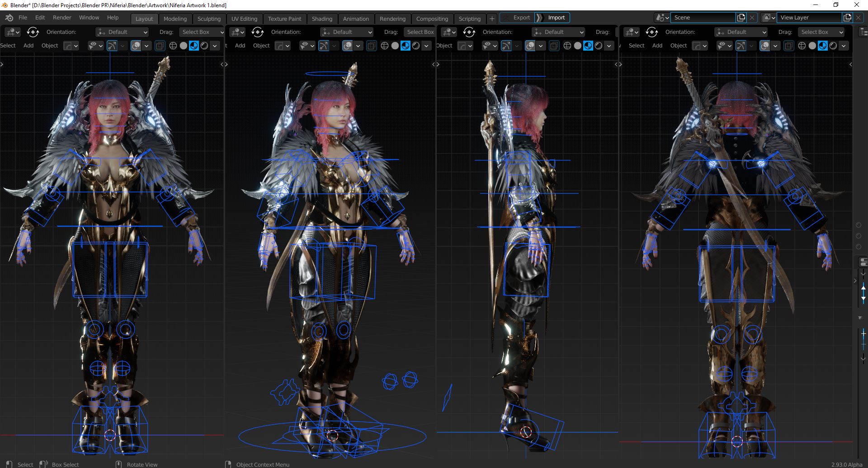Switch to the Shading workspace tab
Image resolution: width=868 pixels, height=468 pixels.
pos(322,19)
